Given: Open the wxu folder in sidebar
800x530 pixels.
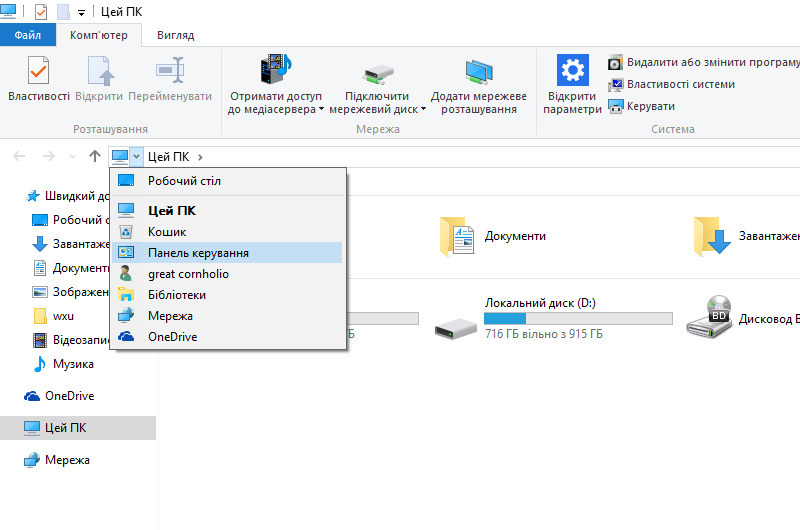Looking at the screenshot, I should click(54, 316).
